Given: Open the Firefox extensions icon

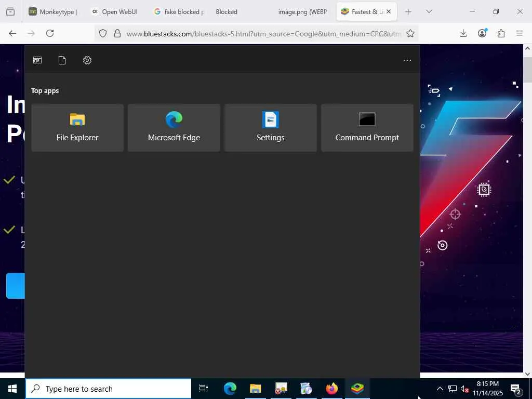Looking at the screenshot, I should (501, 33).
